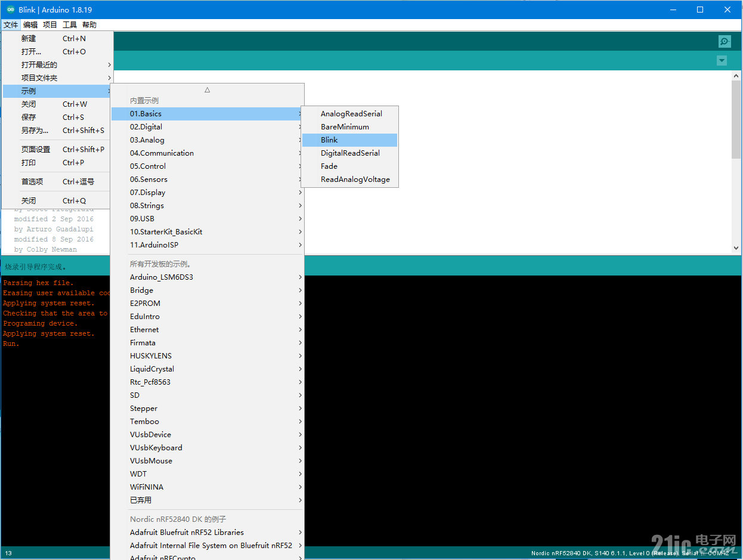Open the Rtc_Pcf8563 examples
The height and width of the screenshot is (560, 743).
pos(208,382)
